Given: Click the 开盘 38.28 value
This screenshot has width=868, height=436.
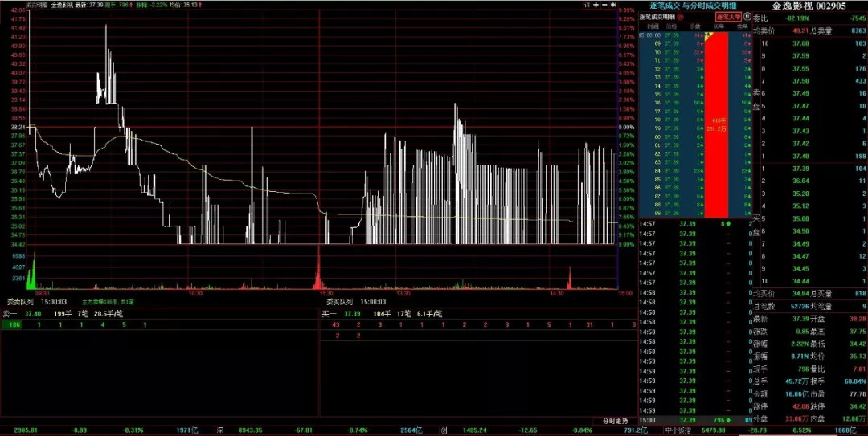Looking at the screenshot, I should point(857,319).
